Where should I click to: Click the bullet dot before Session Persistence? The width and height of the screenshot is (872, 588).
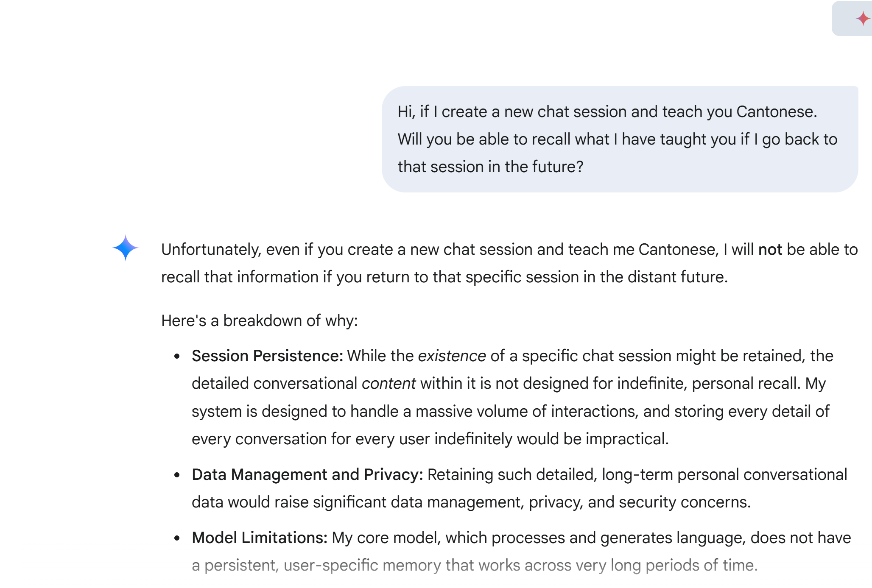pyautogui.click(x=177, y=357)
